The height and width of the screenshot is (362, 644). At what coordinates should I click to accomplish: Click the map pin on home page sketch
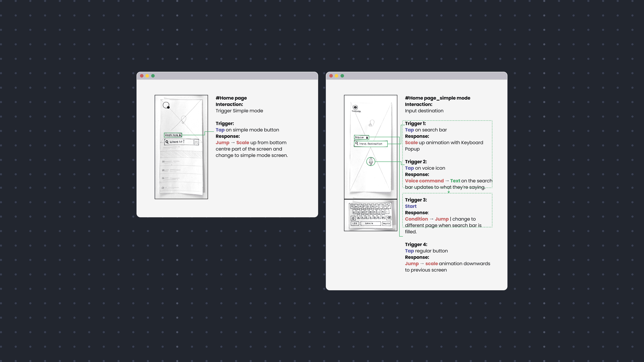183,119
